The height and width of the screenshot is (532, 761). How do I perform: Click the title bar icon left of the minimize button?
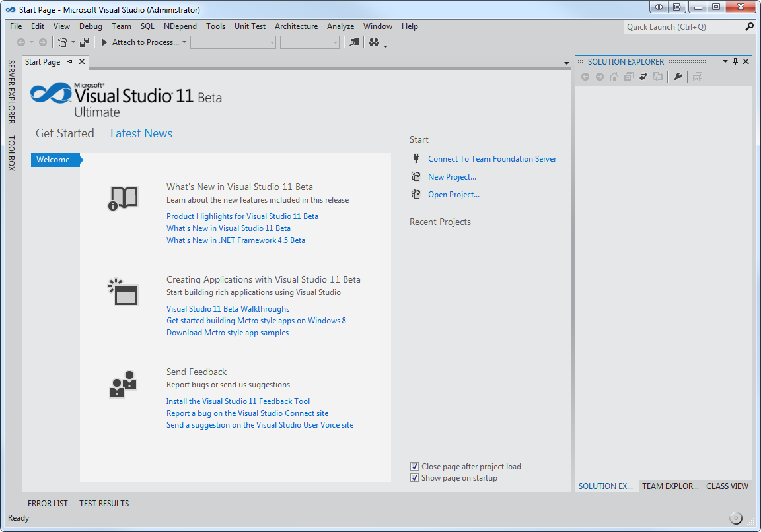click(676, 7)
